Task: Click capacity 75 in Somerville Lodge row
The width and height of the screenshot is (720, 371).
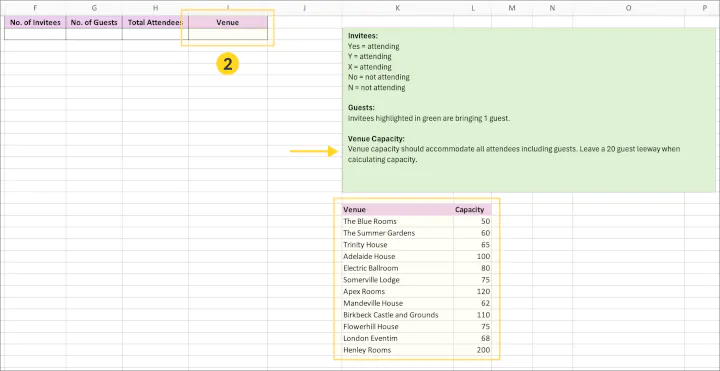Action: click(472, 280)
